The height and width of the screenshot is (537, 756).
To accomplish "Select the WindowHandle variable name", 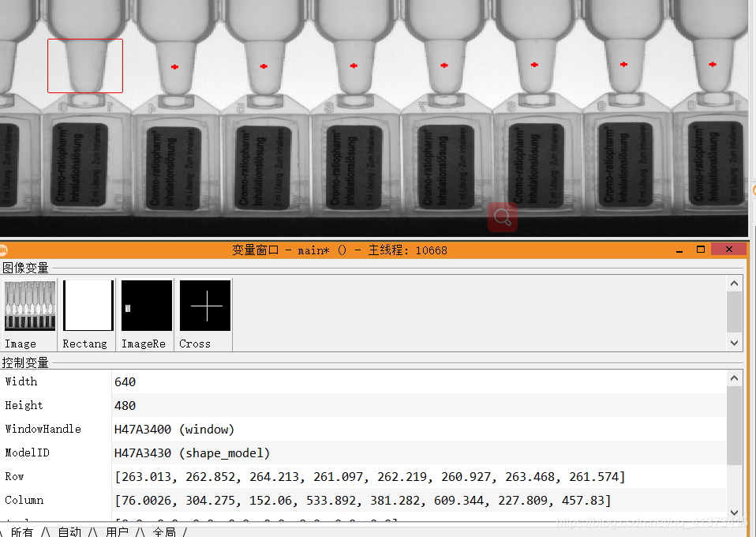I will 43,429.
